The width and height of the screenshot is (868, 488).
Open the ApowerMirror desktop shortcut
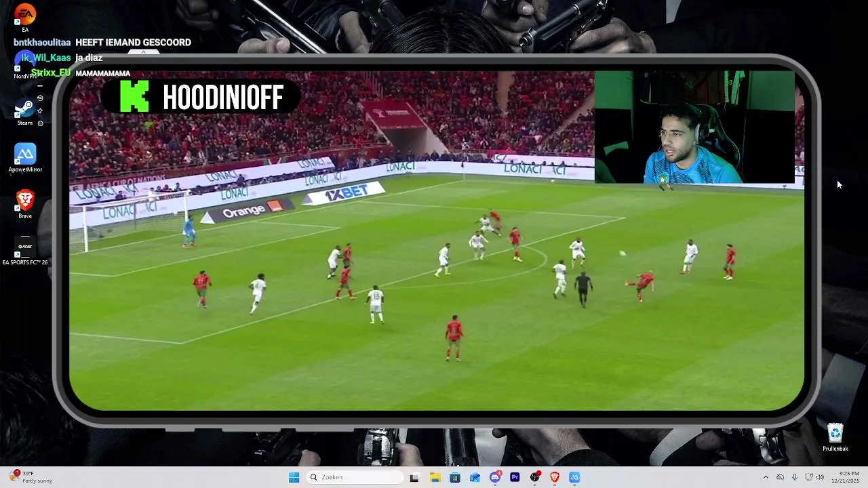(x=25, y=158)
